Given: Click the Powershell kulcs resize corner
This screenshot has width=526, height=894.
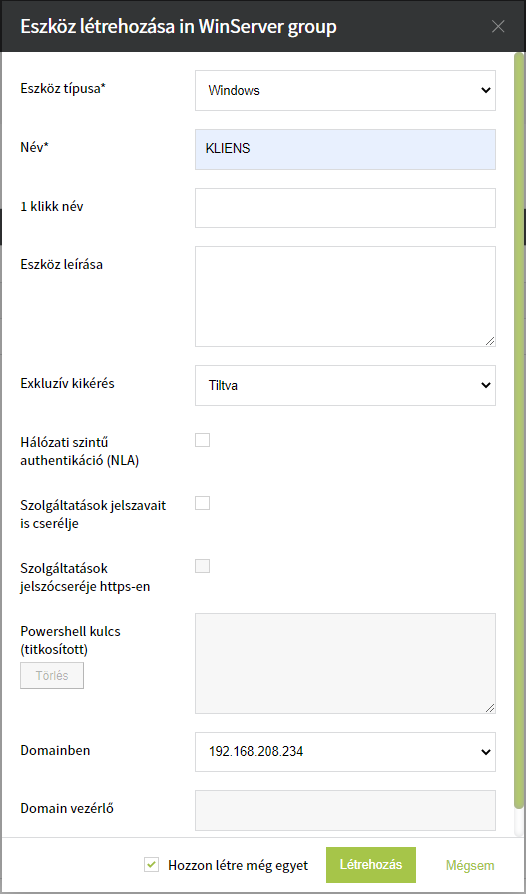Looking at the screenshot, I should 490,708.
